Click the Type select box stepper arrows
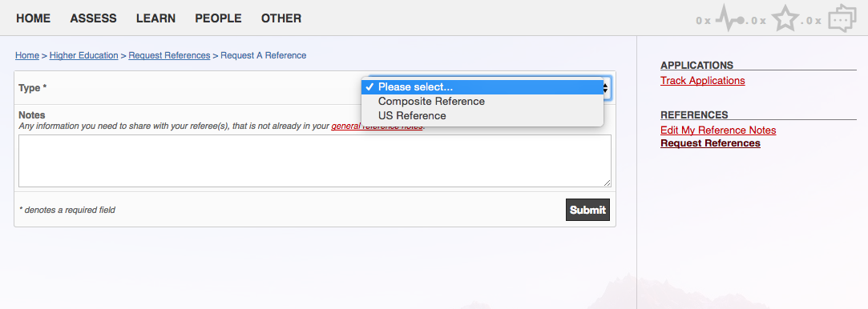 click(607, 87)
